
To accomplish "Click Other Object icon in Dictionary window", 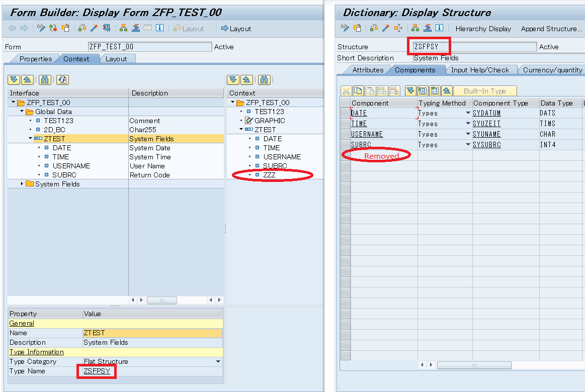I will point(358,28).
